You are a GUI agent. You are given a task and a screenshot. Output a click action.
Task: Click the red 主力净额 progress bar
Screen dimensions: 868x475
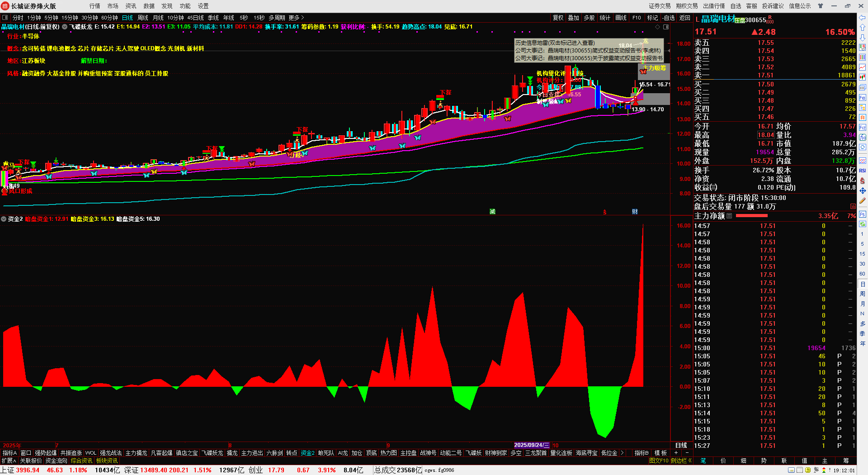pyautogui.click(x=752, y=216)
